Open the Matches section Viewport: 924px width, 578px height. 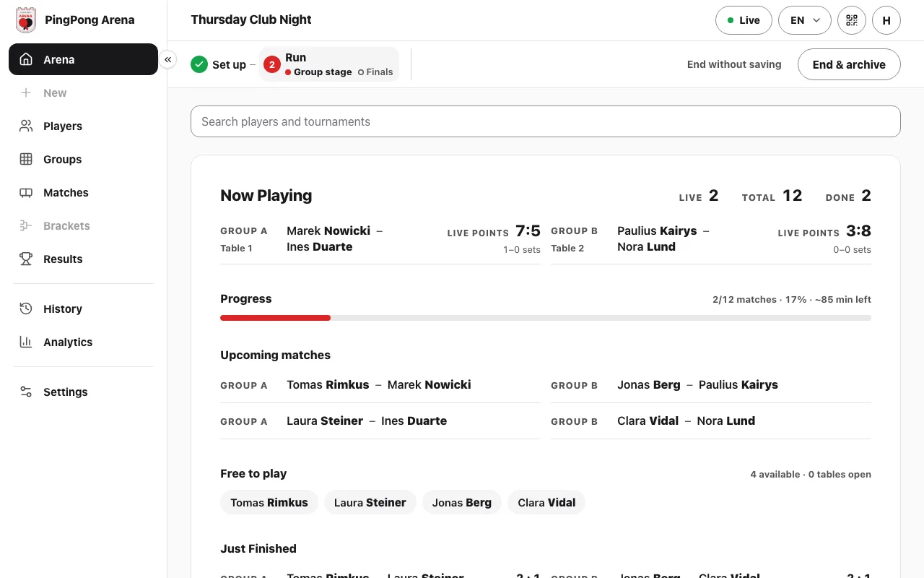tap(83, 192)
